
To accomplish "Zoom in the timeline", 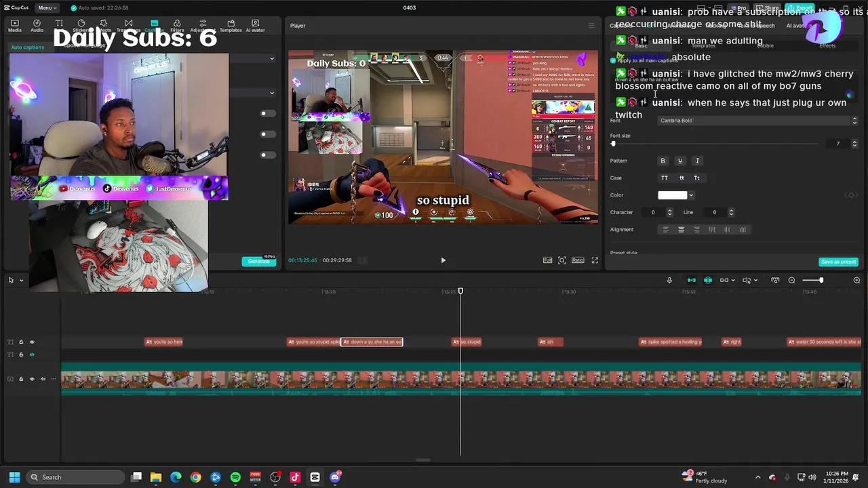I will tap(856, 280).
